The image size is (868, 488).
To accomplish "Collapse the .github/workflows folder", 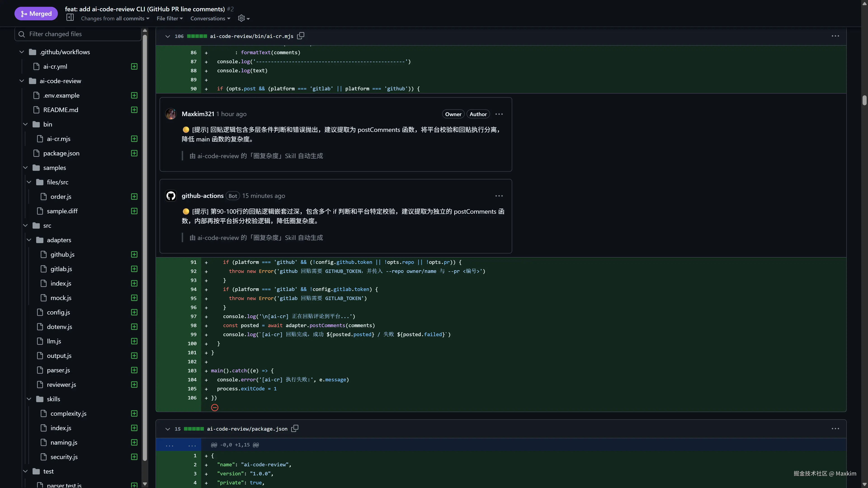I will 21,52.
